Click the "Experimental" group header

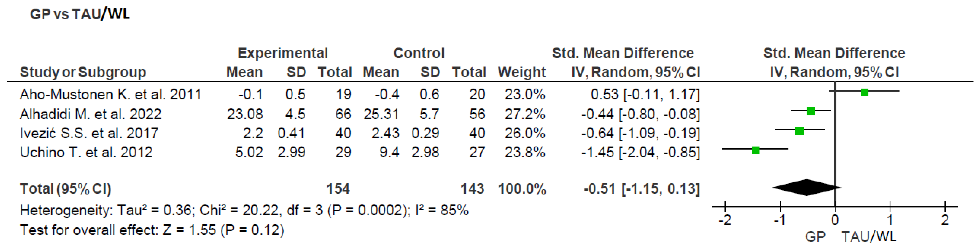click(x=282, y=53)
